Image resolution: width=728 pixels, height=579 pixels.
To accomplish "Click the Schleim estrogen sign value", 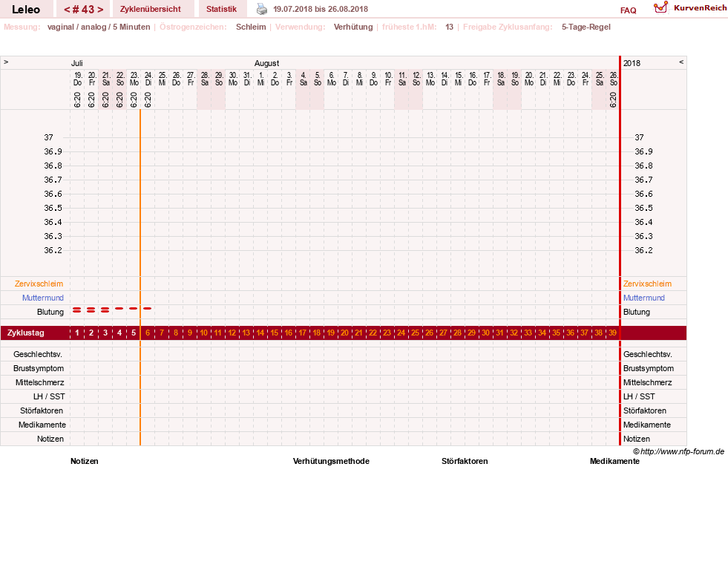I will [251, 27].
